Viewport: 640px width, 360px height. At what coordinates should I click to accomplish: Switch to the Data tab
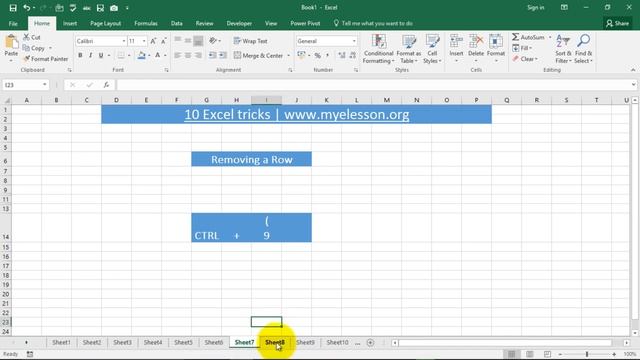[x=177, y=24]
